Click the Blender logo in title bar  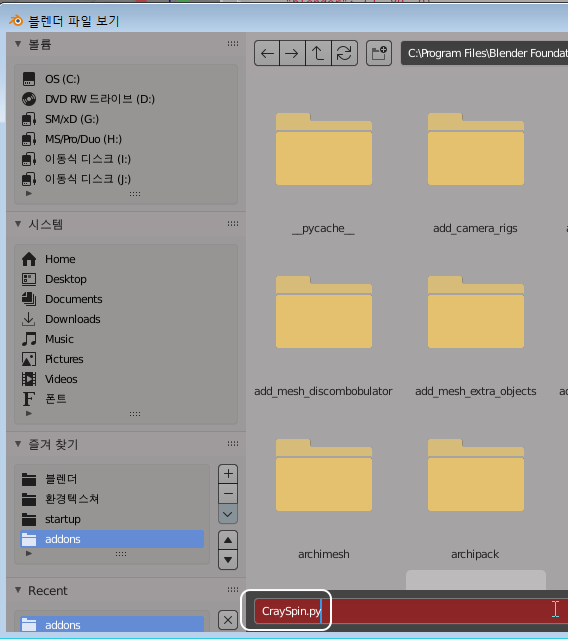pyautogui.click(x=16, y=20)
